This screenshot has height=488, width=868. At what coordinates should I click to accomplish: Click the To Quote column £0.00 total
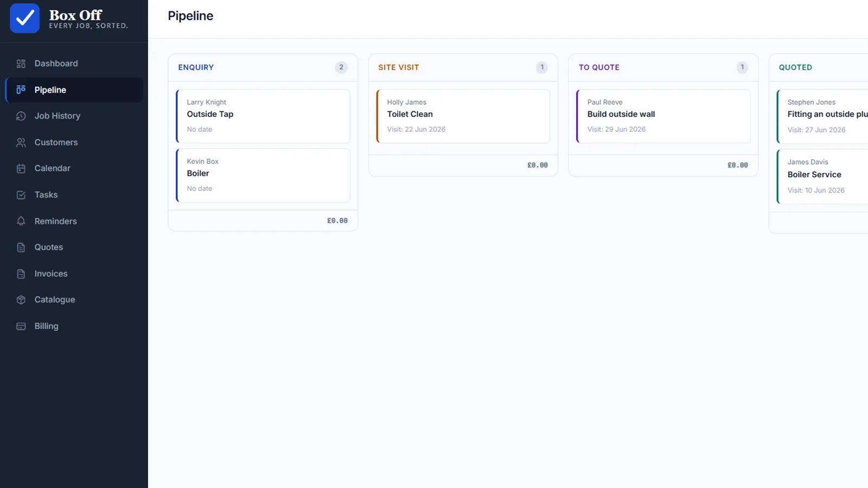tap(738, 165)
